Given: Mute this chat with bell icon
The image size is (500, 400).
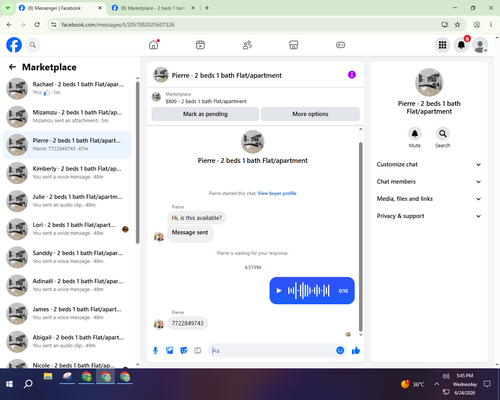Looking at the screenshot, I should coord(415,134).
